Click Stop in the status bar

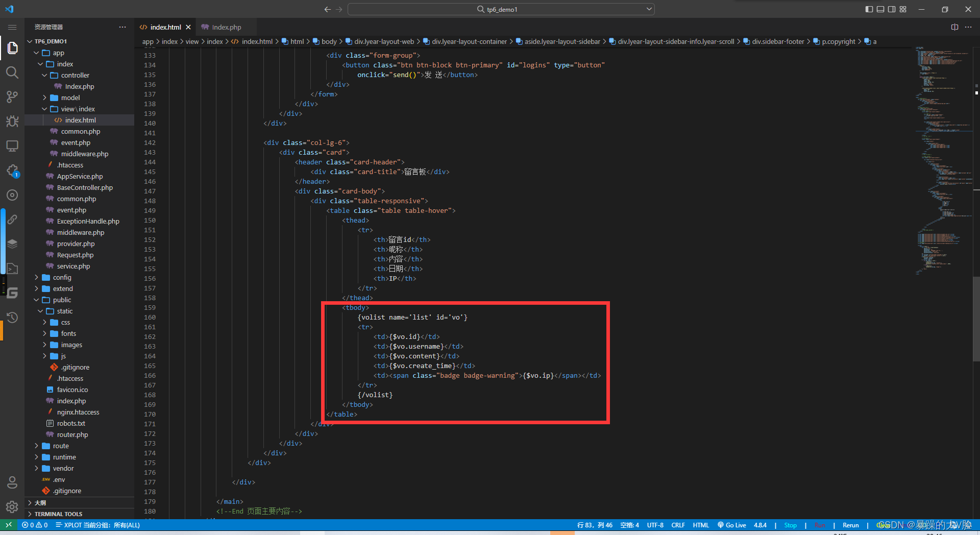(790, 525)
